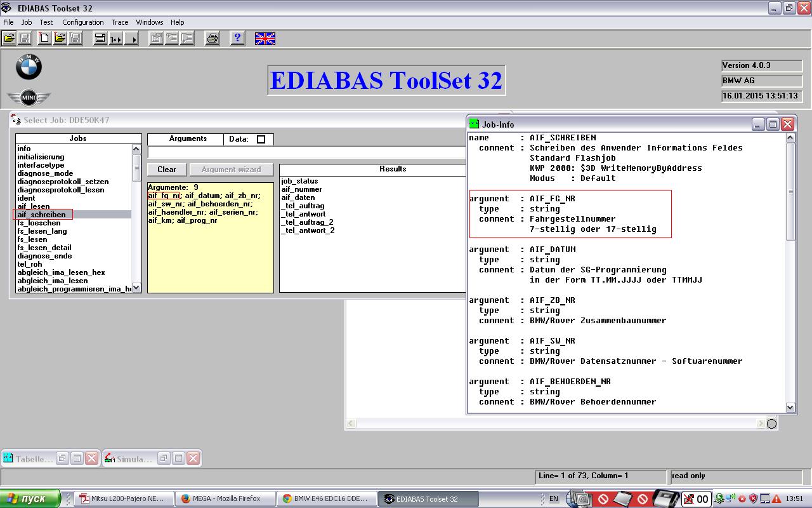The width and height of the screenshot is (812, 508).
Task: Click the second open folder toolbar icon
Action: (60, 39)
